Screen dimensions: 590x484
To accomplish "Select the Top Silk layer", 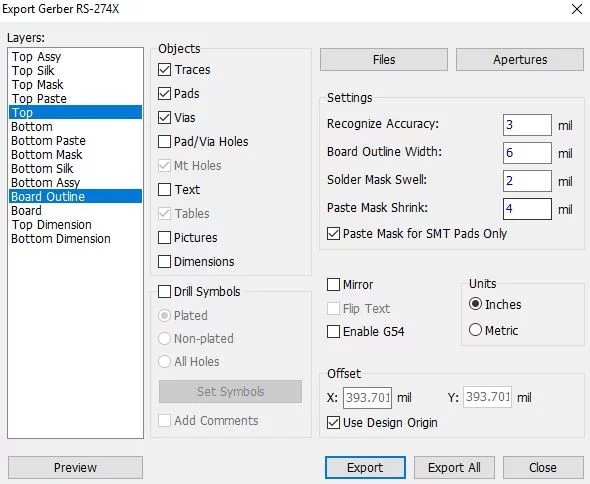I will (75, 70).
